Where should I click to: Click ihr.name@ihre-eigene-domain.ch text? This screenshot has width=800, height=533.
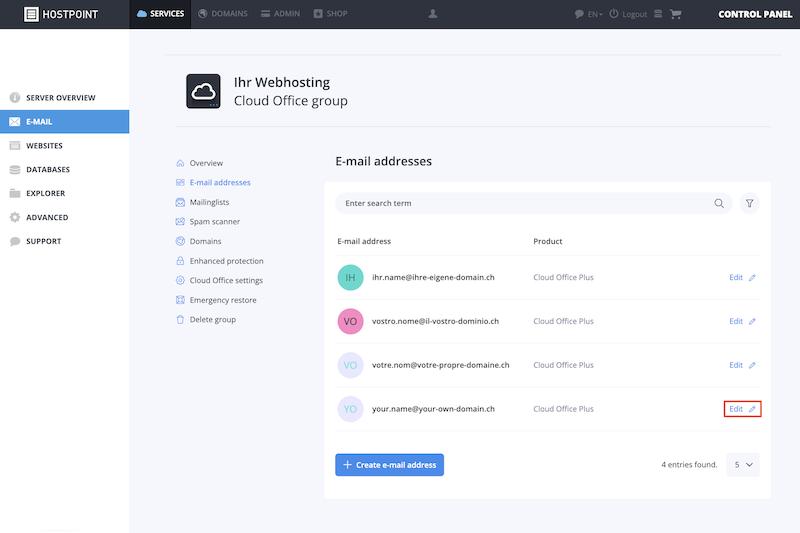tap(433, 277)
